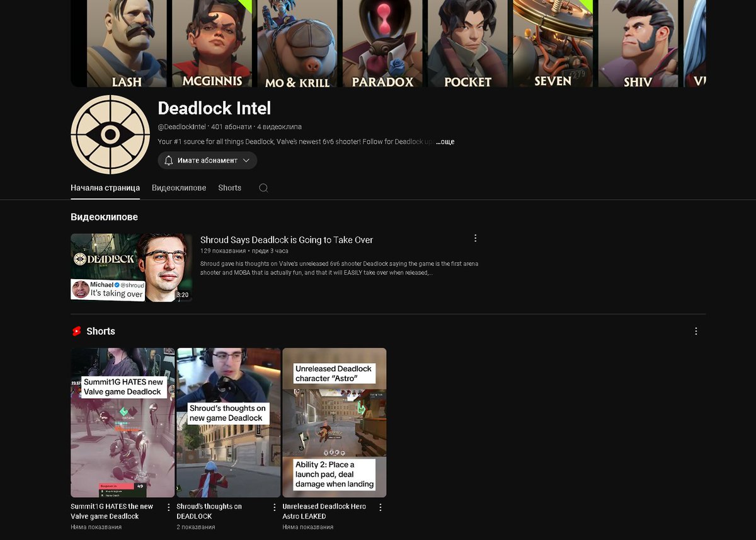Click the 401 абонати subscriber count
The image size is (756, 540).
231,127
